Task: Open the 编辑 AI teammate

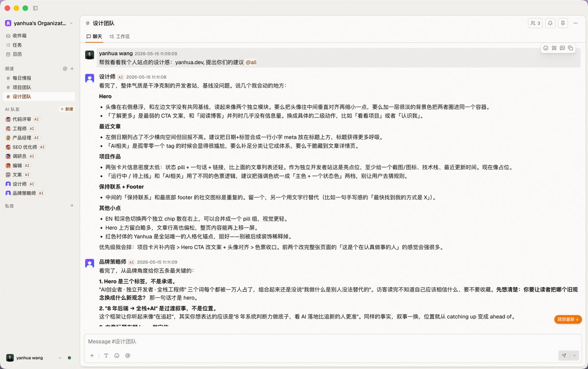Action: tap(39, 166)
